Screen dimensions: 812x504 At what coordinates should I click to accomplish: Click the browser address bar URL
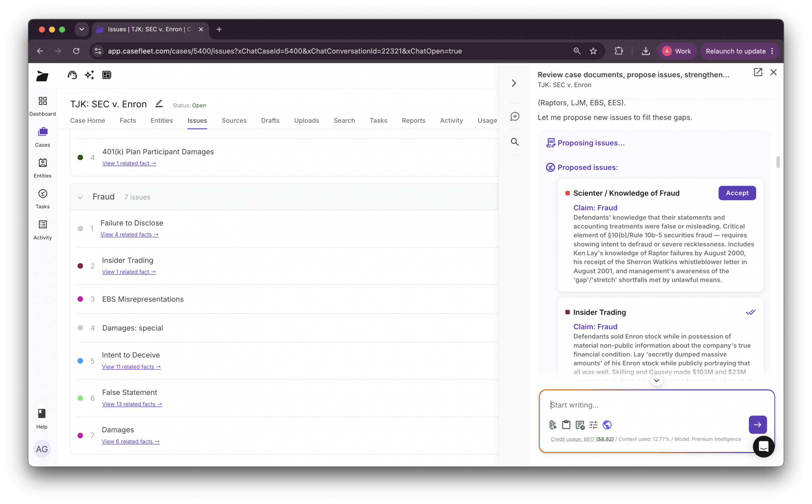click(285, 51)
